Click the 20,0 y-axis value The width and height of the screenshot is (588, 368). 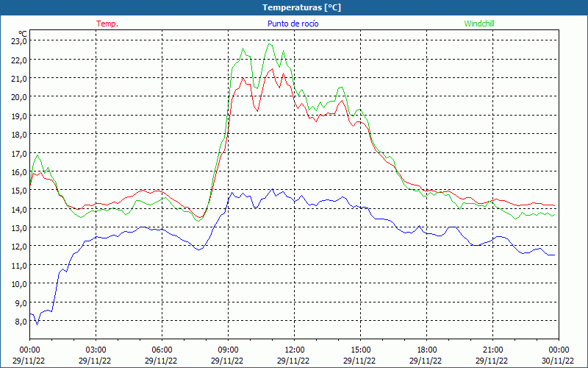(x=19, y=97)
